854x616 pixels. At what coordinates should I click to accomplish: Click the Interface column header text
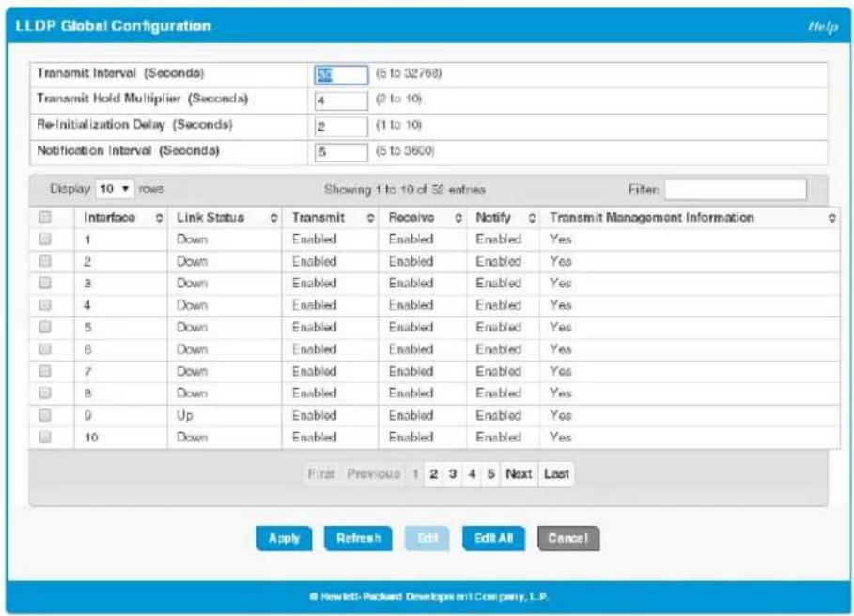[110, 217]
